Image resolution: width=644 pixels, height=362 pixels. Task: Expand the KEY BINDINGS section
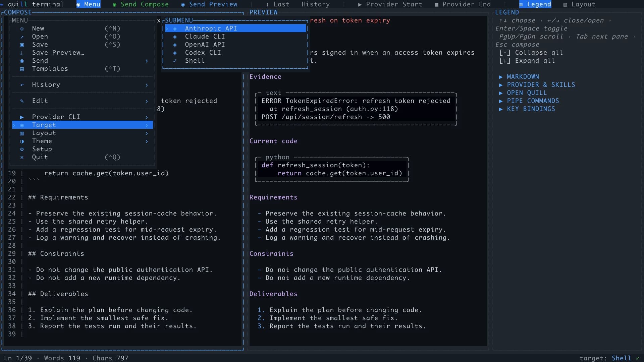527,109
